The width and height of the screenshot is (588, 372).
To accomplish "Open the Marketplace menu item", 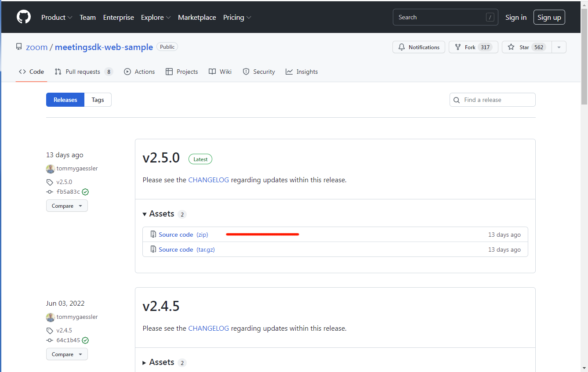I will click(x=197, y=18).
